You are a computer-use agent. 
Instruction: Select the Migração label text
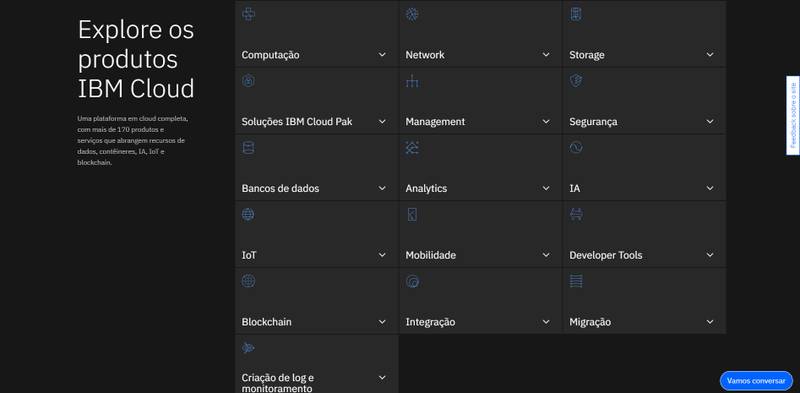[x=590, y=323]
